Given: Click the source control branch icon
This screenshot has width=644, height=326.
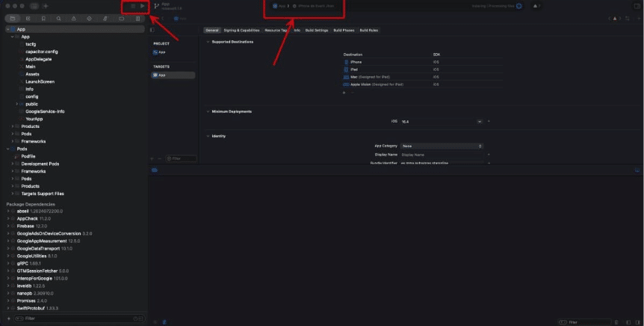Looking at the screenshot, I should pyautogui.click(x=156, y=6).
